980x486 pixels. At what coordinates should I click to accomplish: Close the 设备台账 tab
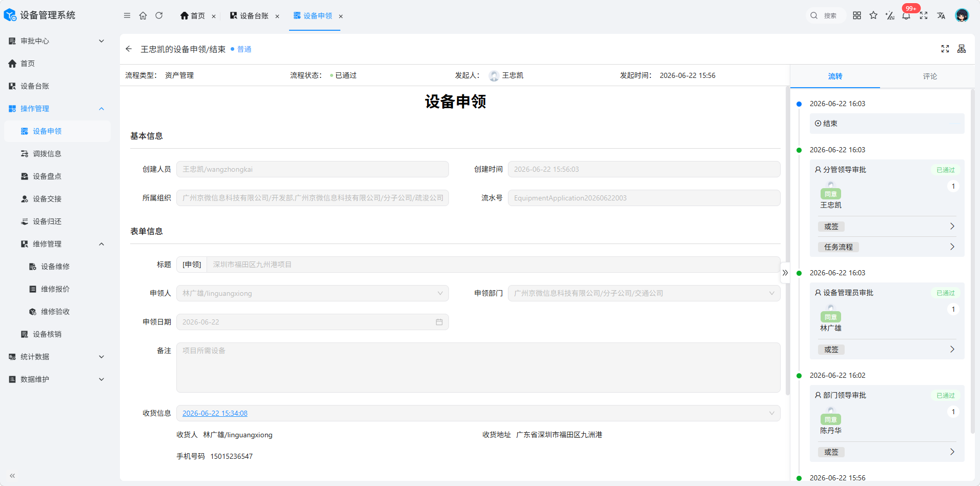277,16
